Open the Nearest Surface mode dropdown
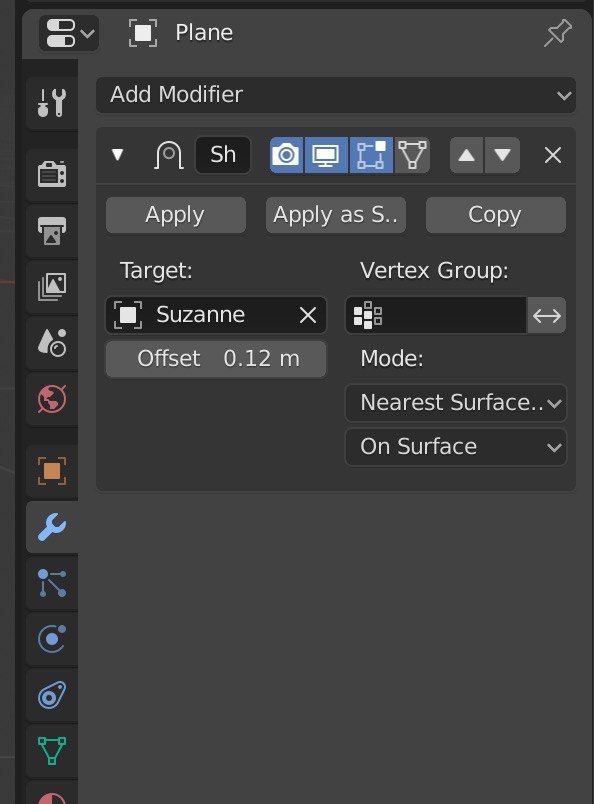Image resolution: width=594 pixels, height=804 pixels. click(x=456, y=403)
